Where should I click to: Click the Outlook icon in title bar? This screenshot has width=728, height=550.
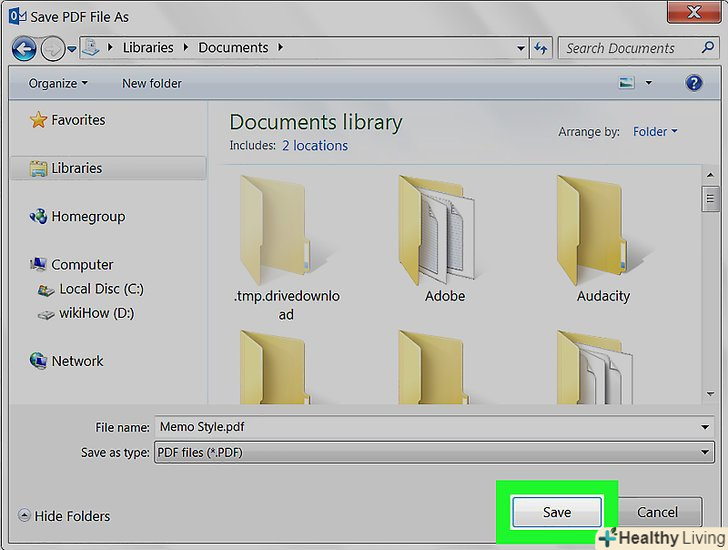click(x=18, y=16)
